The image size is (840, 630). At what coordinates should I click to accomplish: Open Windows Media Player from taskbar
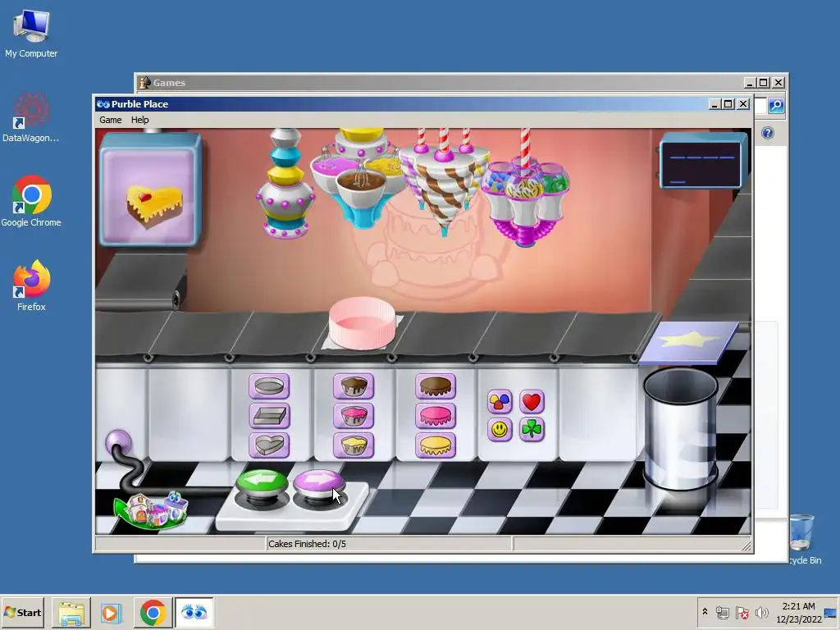[x=112, y=612]
